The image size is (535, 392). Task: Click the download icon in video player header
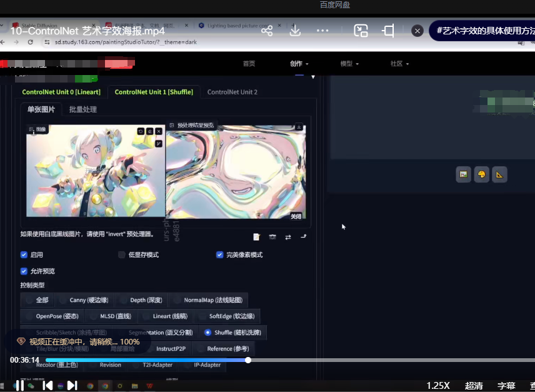click(x=295, y=31)
